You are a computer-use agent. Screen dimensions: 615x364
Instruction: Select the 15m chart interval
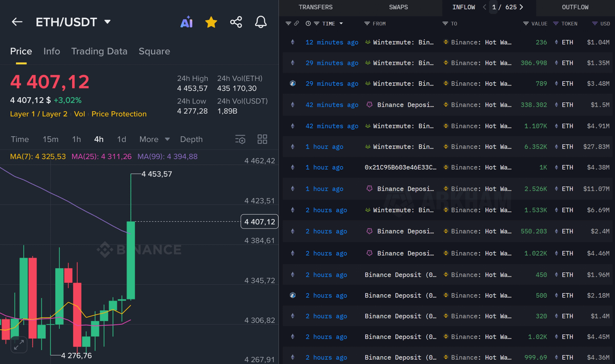pos(50,139)
